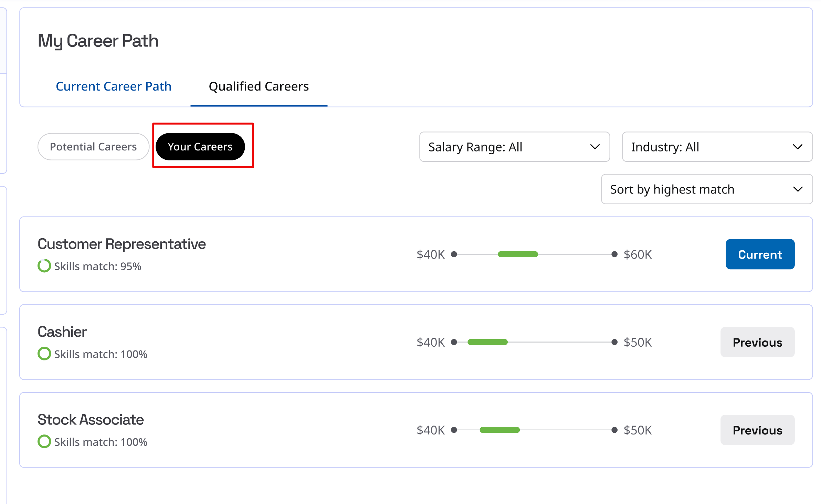This screenshot has width=821, height=504.
Task: Select the Potential Careers pill toggle
Action: pos(93,147)
